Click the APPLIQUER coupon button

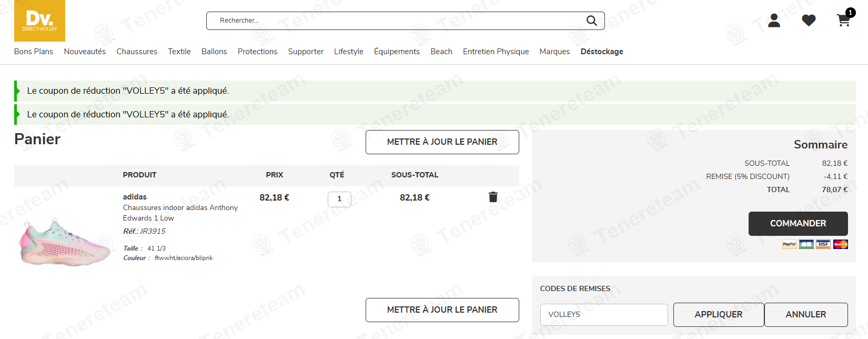pos(719,315)
